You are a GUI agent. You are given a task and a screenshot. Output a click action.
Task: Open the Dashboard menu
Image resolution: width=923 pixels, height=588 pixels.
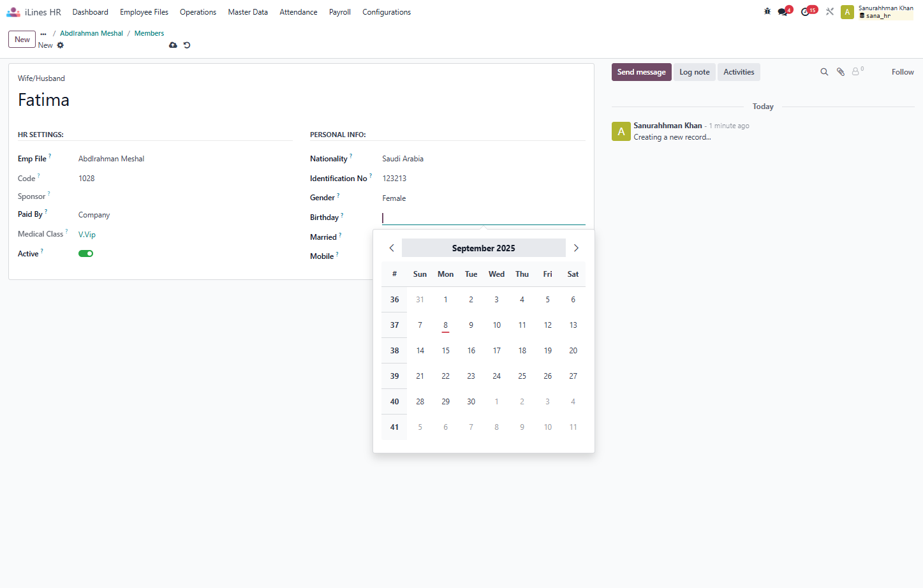pos(91,12)
